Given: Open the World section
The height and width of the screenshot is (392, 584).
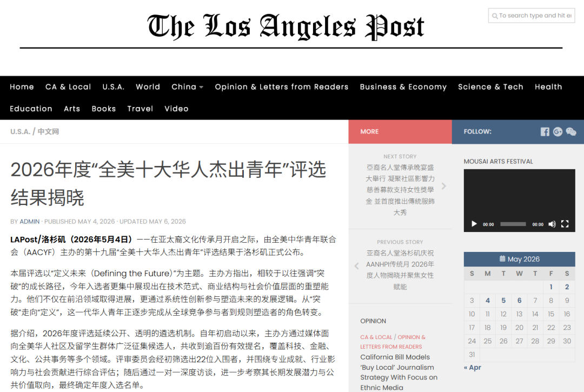Looking at the screenshot, I should coord(148,87).
